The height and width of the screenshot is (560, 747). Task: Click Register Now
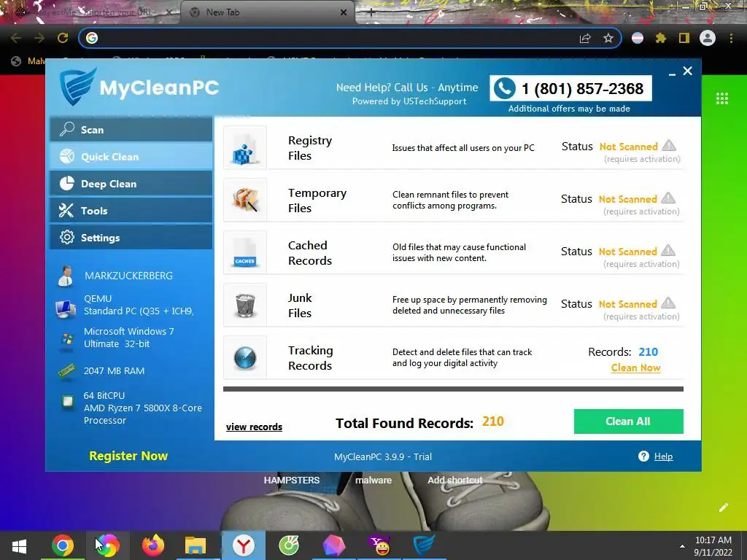click(128, 456)
